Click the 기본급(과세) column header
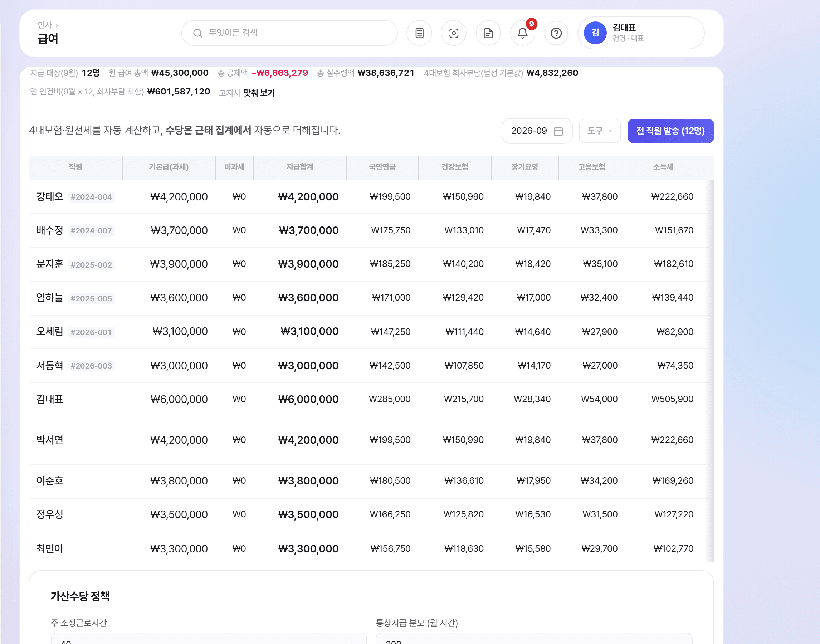Viewport: 820px width, 644px height. click(x=169, y=167)
